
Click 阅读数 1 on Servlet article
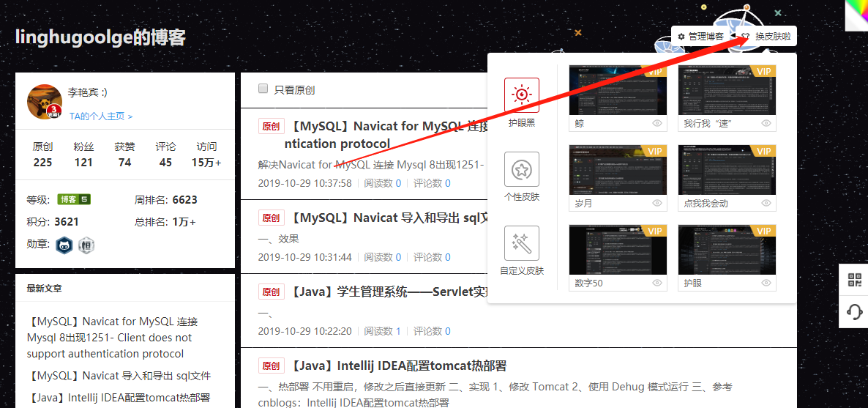pyautogui.click(x=383, y=332)
